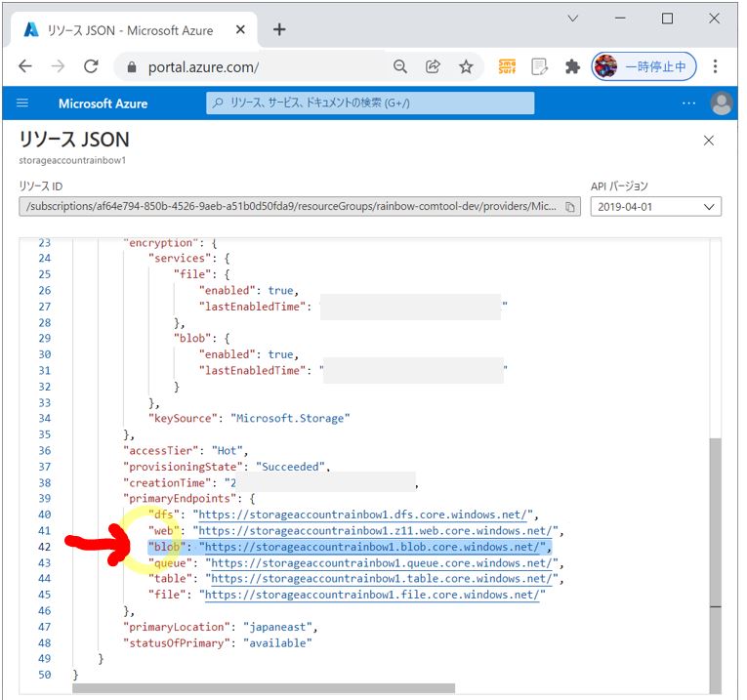Screen dimensions: 747x700
Task: Click the "encryption" key text
Action: coord(160,243)
